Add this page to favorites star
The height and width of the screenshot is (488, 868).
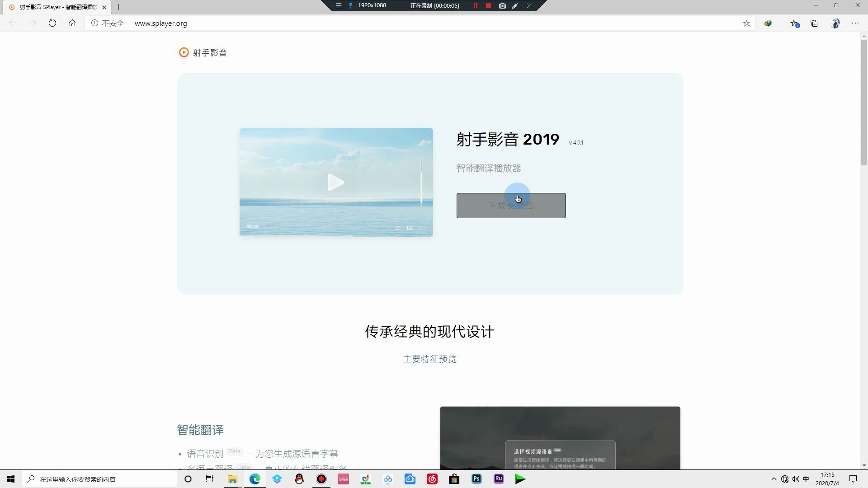pyautogui.click(x=746, y=23)
